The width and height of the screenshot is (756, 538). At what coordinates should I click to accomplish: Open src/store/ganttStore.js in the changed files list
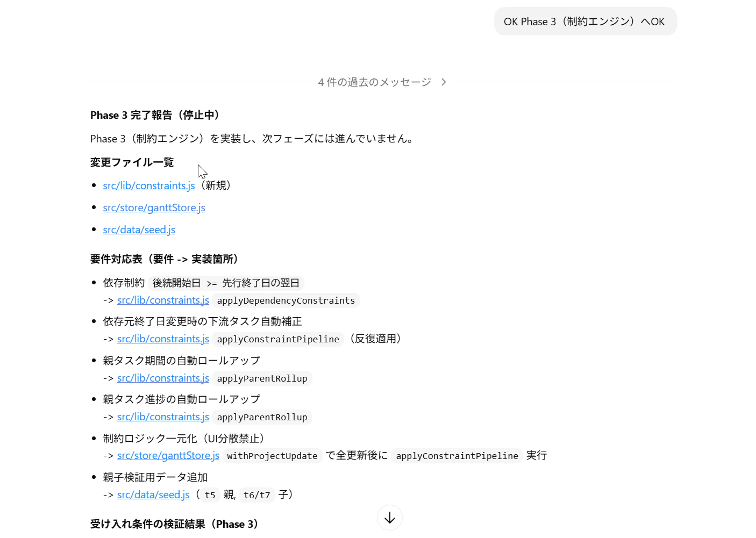click(x=154, y=207)
